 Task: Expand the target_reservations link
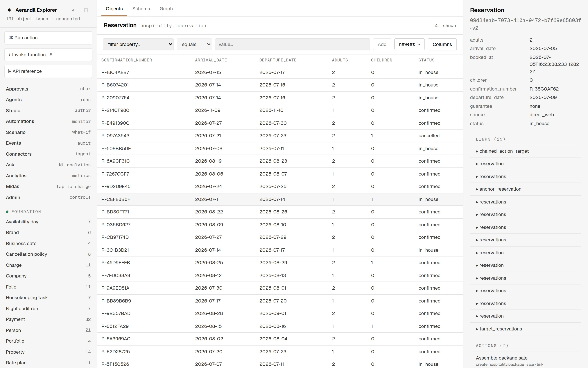tap(526, 329)
